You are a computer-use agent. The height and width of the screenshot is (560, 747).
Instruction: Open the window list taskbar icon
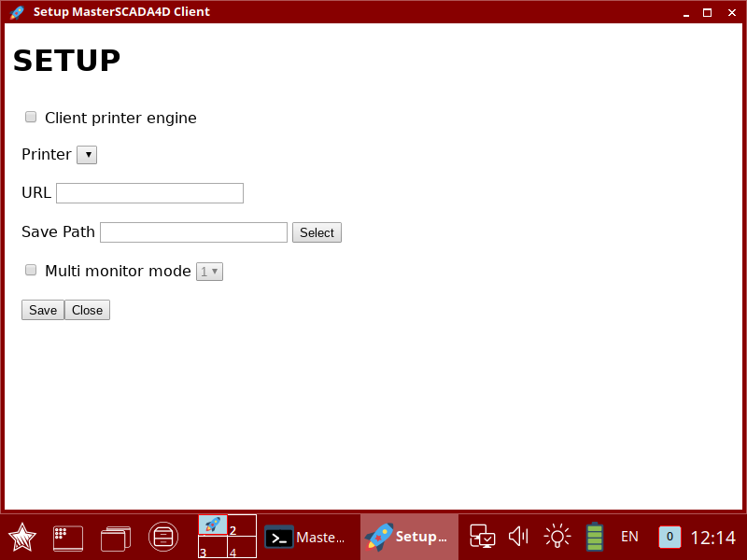click(x=115, y=536)
